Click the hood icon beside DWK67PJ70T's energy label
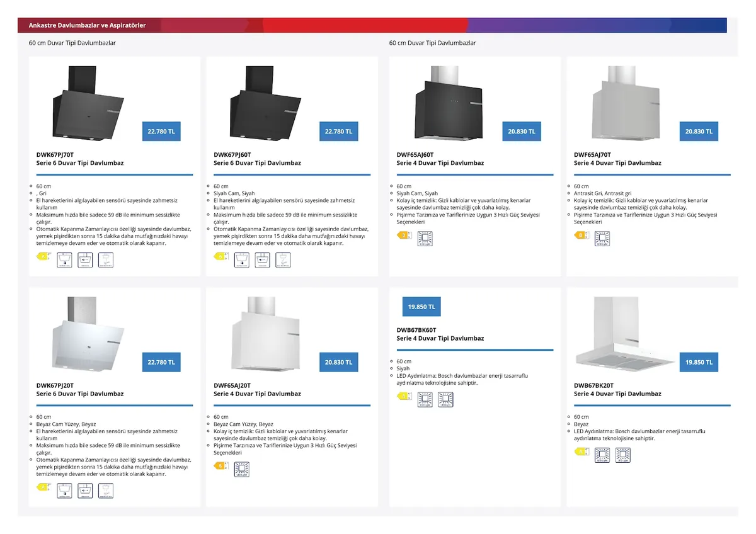 tap(64, 259)
